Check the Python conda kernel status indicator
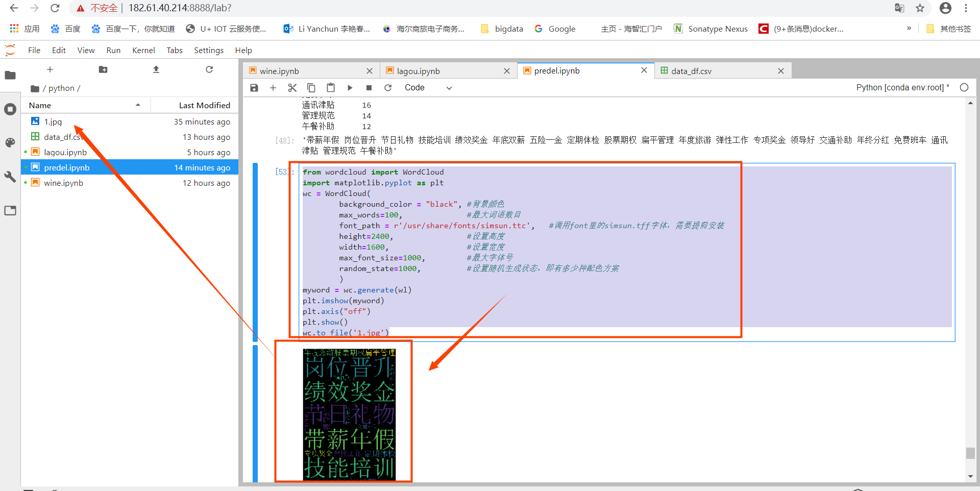Viewport: 980px width, 491px height. click(964, 87)
